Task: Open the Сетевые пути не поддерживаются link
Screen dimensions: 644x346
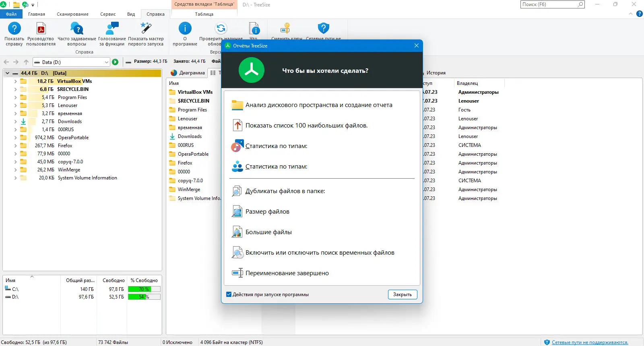Action: pos(590,342)
